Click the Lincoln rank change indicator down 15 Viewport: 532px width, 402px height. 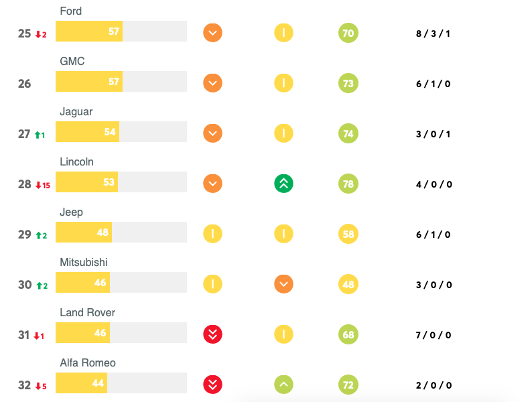point(43,185)
